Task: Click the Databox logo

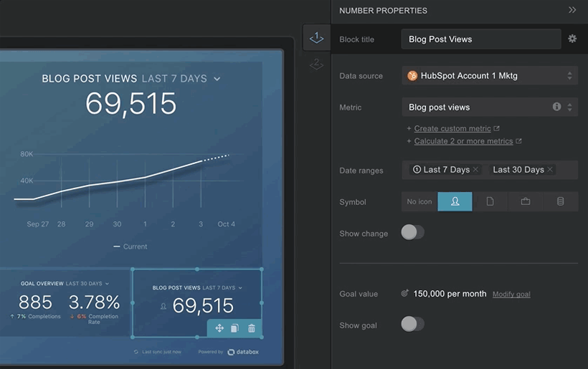Action: point(243,352)
